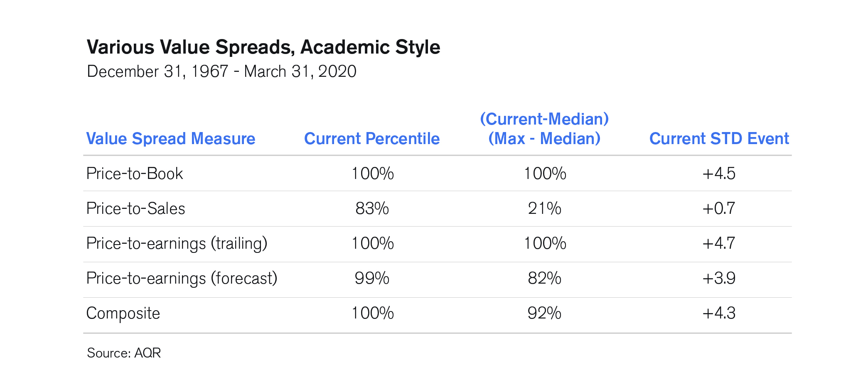Click the +0.7 STD event value
Screen dimensions: 868x392
719,208
